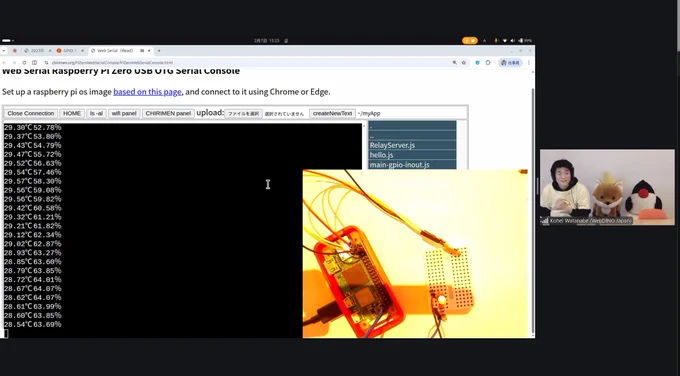Click the notification icon next to clock
The height and width of the screenshot is (376, 680).
coord(286,41)
